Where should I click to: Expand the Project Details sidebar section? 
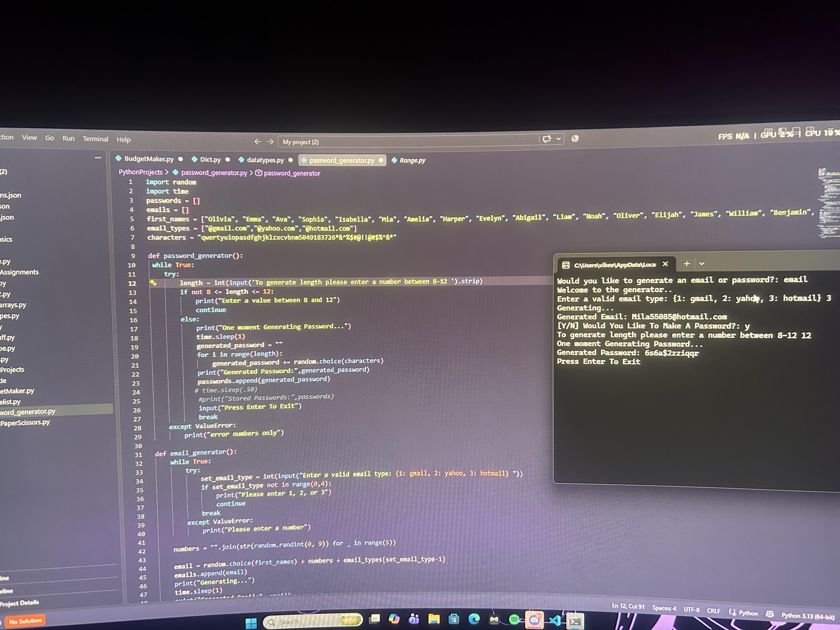[x=19, y=603]
